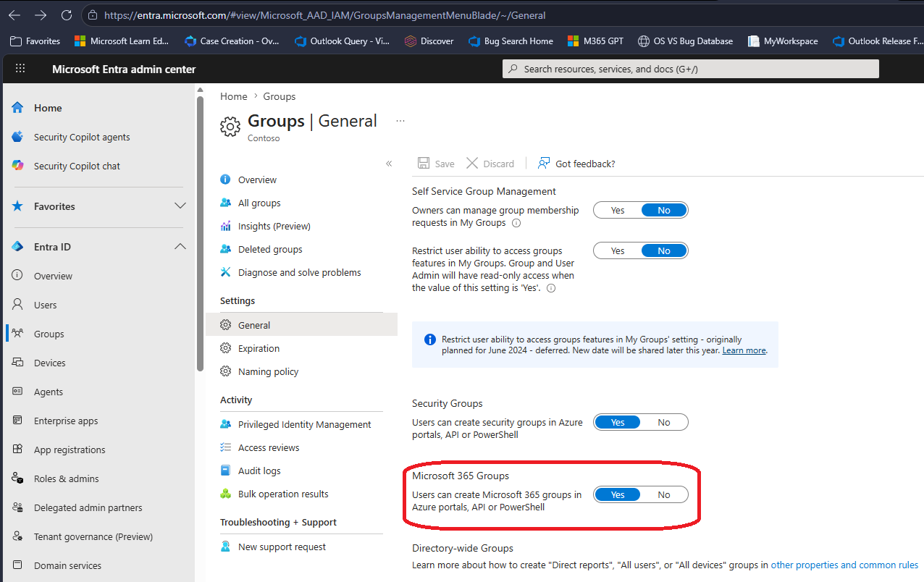Viewport: 924px width, 582px height.
Task: Set security groups creation to Yes
Action: click(x=618, y=422)
